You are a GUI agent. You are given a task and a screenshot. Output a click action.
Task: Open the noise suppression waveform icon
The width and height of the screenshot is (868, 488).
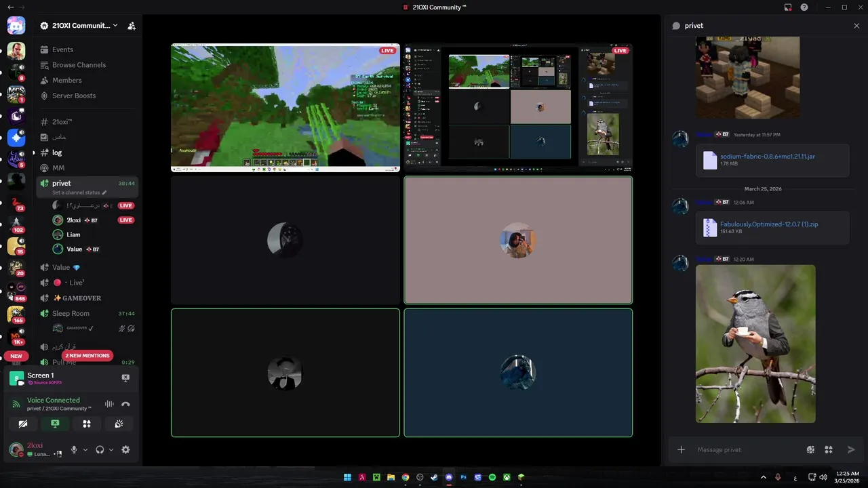tap(109, 404)
